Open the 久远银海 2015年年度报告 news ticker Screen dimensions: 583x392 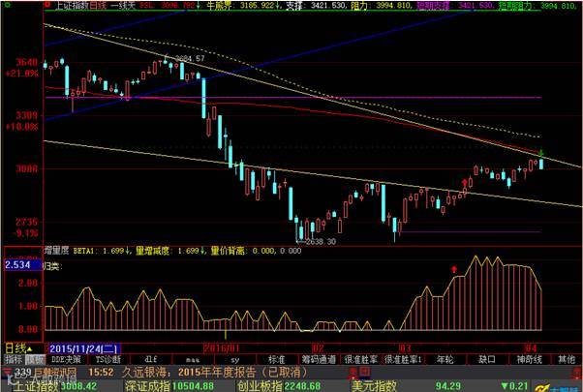216,372
